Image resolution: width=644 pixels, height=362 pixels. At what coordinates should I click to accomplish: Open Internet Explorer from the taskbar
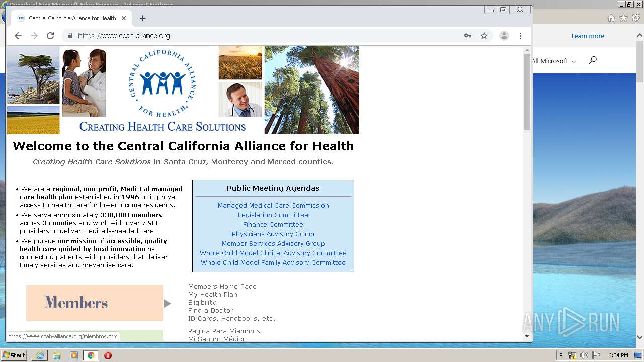click(x=40, y=355)
